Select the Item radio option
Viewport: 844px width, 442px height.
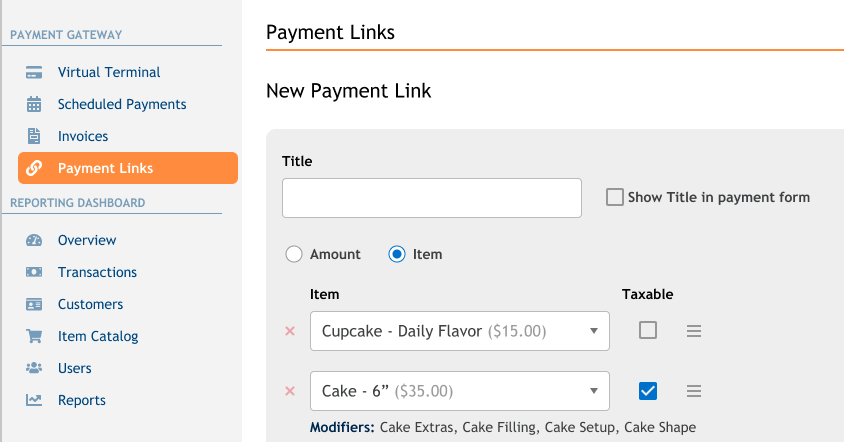click(397, 254)
